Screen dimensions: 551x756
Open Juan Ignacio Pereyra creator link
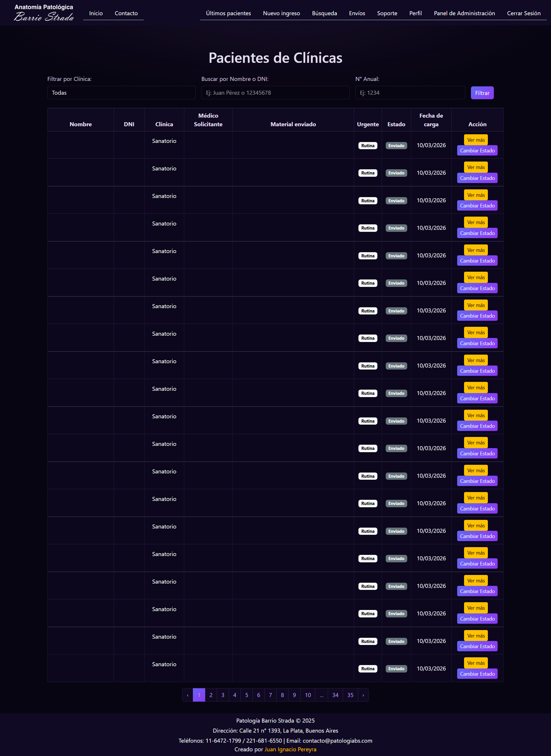pyautogui.click(x=290, y=749)
